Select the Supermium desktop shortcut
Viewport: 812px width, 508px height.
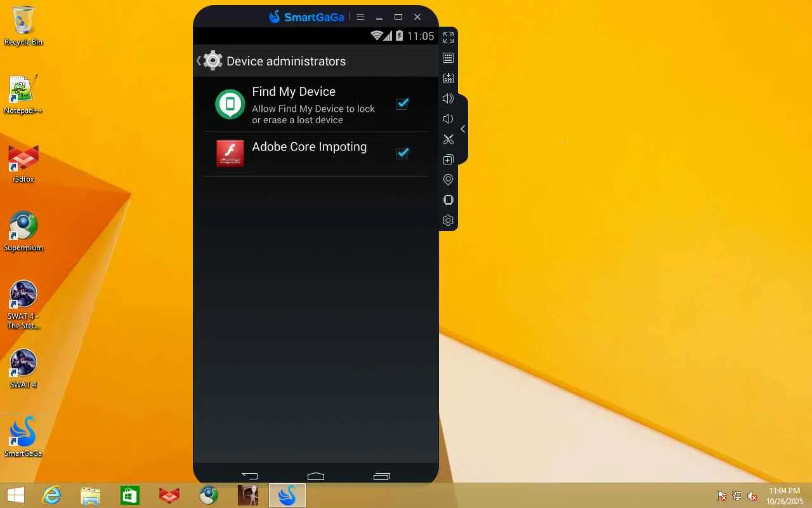[23, 232]
